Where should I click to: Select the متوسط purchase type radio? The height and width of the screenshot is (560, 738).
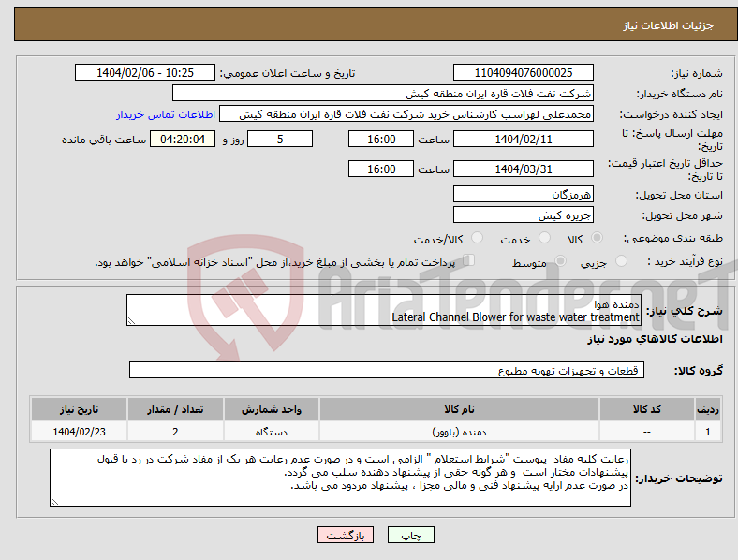(560, 260)
